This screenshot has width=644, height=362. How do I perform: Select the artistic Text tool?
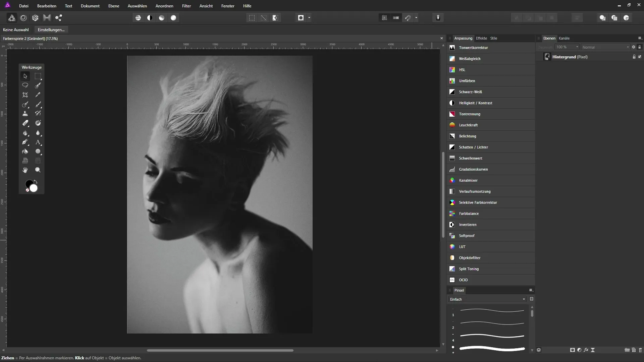click(38, 142)
